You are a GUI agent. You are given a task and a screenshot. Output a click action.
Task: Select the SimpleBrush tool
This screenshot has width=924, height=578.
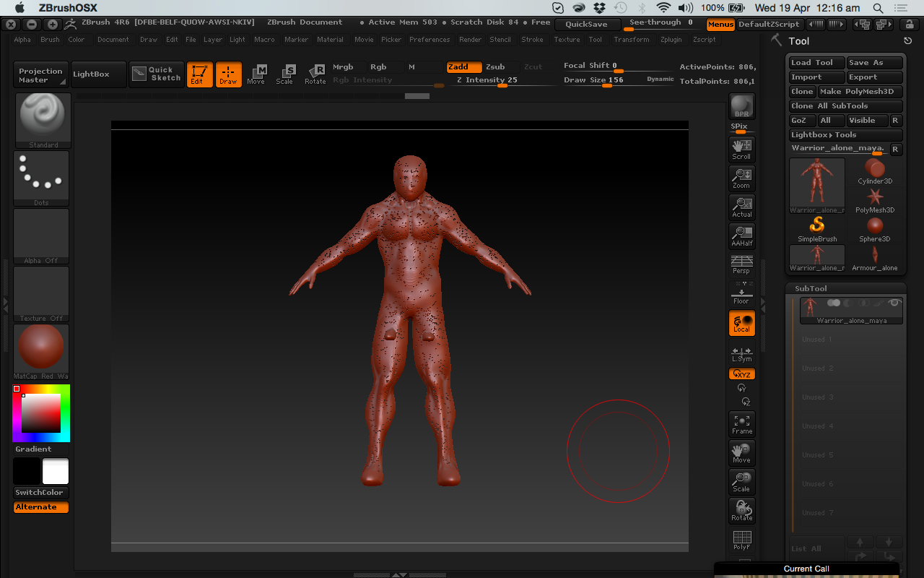click(817, 229)
